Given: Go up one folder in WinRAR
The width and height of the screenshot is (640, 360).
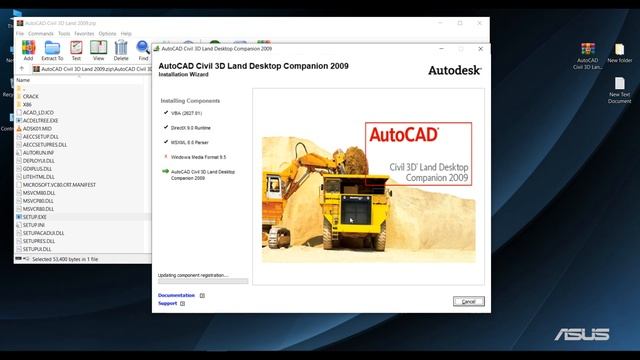Looking at the screenshot, I should (x=22, y=69).
